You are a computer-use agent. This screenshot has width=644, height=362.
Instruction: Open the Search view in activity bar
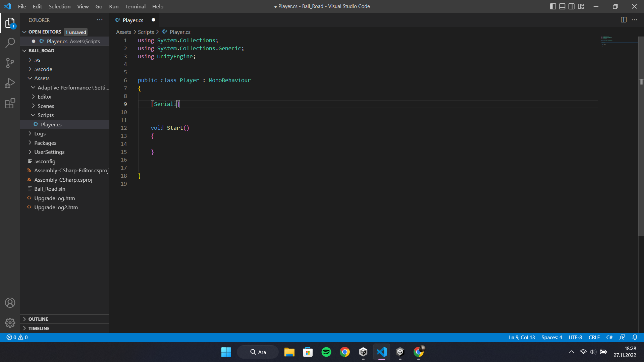(x=10, y=43)
